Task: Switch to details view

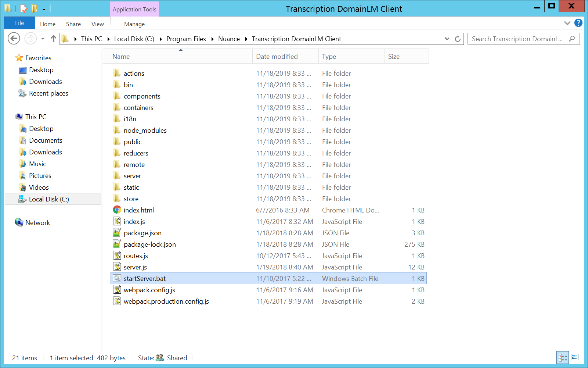Action: point(562,357)
